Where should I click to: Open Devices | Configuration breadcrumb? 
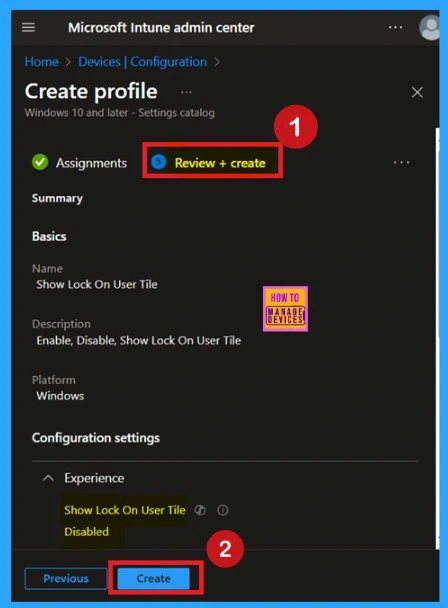point(142,62)
